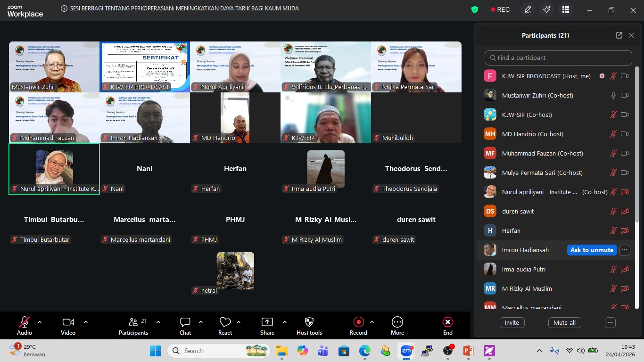Click the green encryption shield icon
644x362 pixels.
[475, 9]
